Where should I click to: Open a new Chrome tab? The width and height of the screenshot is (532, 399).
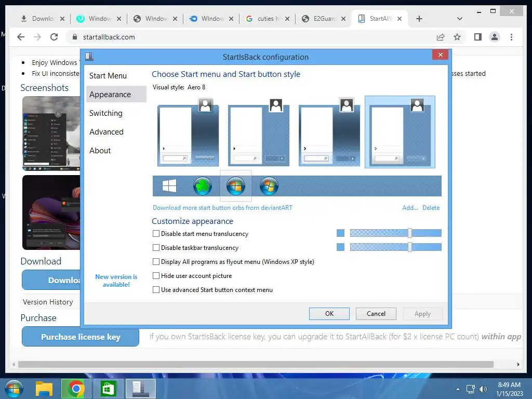(x=419, y=19)
